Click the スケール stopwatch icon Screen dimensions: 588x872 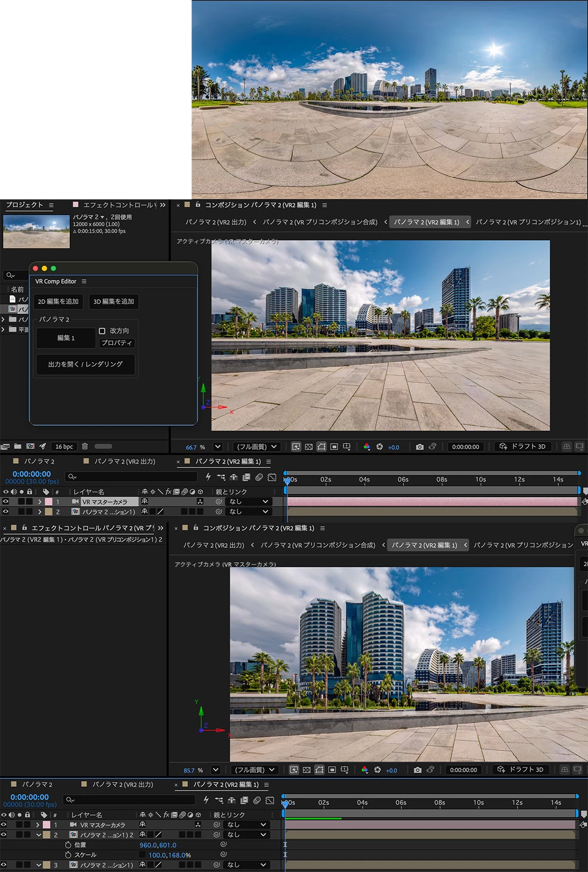point(68,855)
